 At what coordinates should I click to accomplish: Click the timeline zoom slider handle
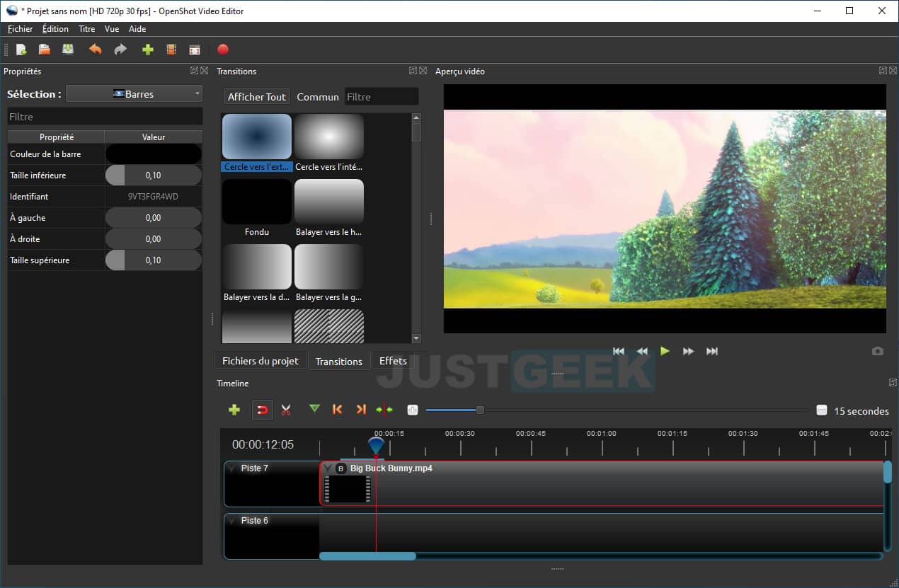click(x=480, y=410)
